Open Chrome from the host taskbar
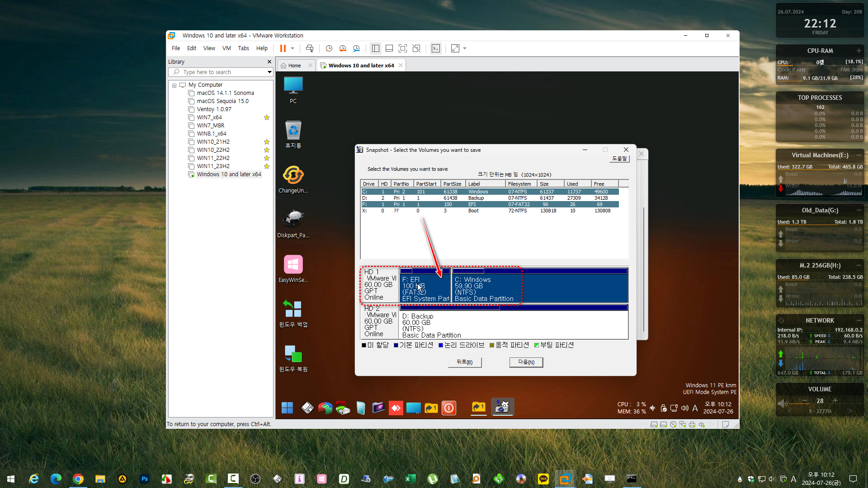 (78, 479)
